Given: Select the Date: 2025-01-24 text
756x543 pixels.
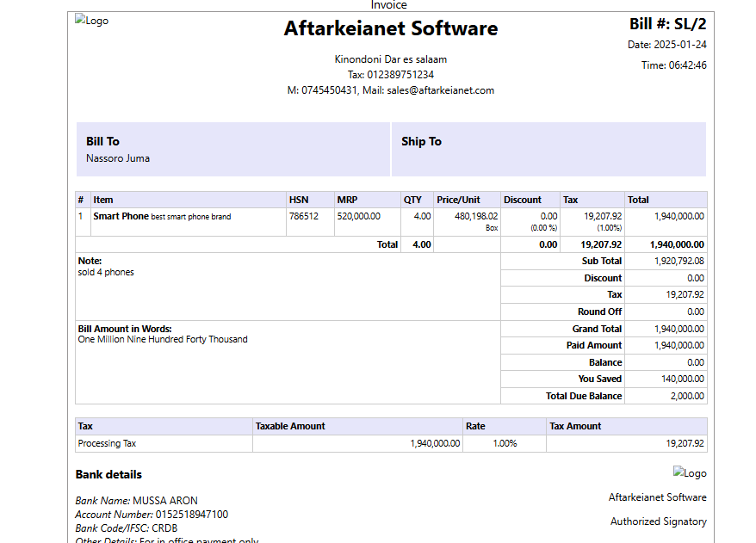Looking at the screenshot, I should point(666,45).
